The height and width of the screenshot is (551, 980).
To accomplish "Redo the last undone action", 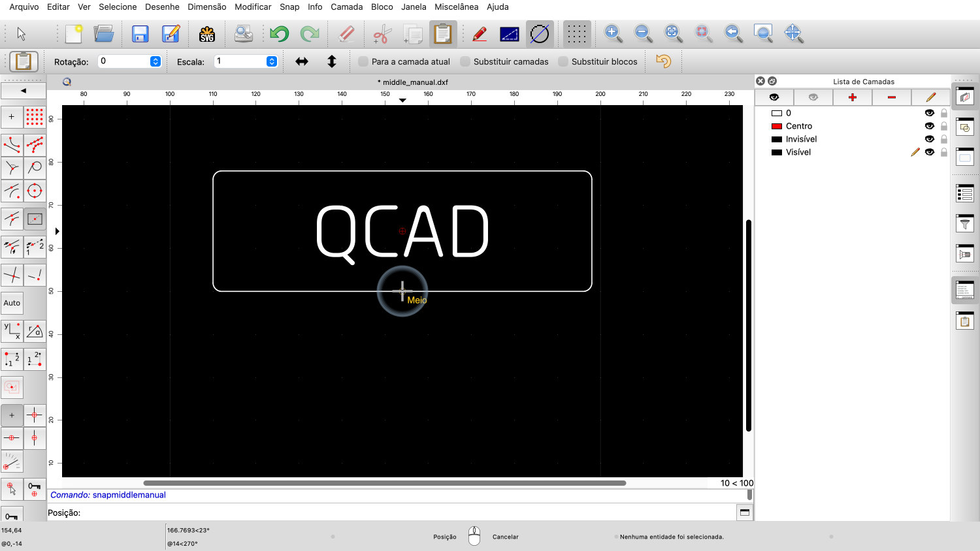I will pyautogui.click(x=310, y=33).
